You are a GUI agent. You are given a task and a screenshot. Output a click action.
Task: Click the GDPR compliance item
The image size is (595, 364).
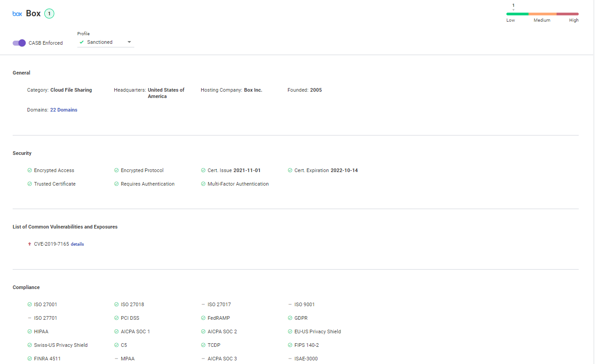(x=301, y=318)
